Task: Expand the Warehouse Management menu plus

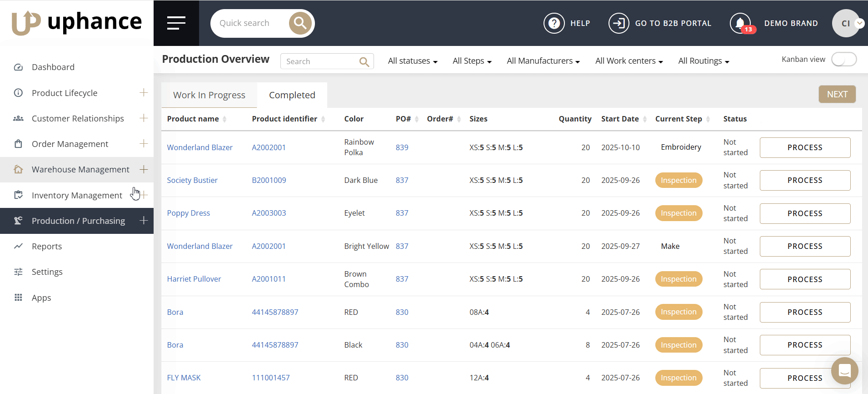Action: 144,169
